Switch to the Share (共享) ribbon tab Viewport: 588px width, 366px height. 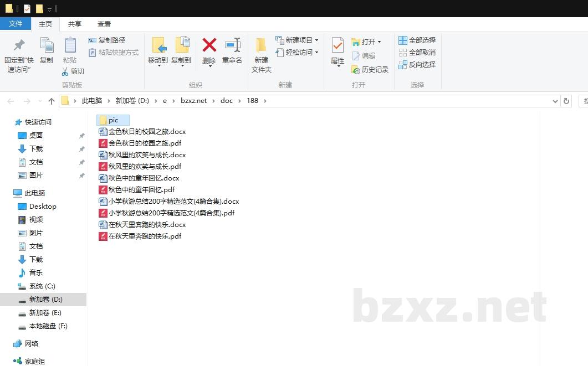(75, 24)
